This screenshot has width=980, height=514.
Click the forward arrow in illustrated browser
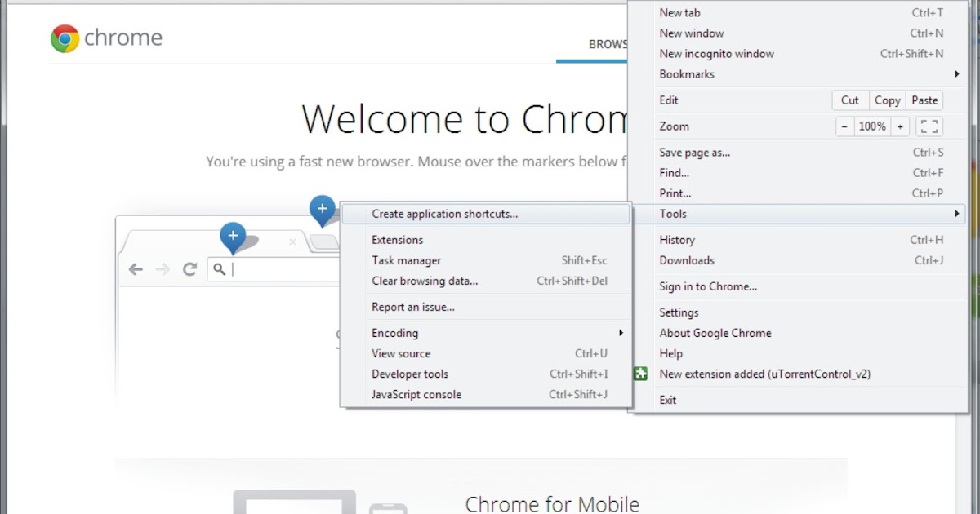pyautogui.click(x=163, y=269)
